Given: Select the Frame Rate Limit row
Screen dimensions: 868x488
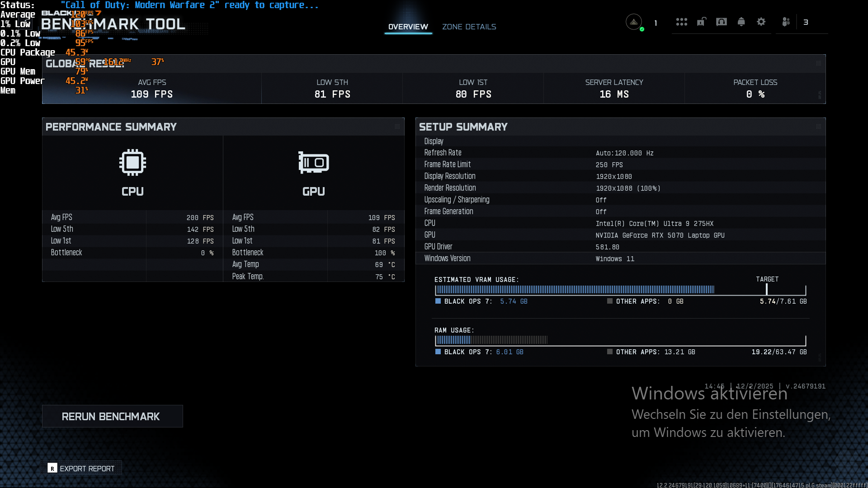Looking at the screenshot, I should pos(621,164).
